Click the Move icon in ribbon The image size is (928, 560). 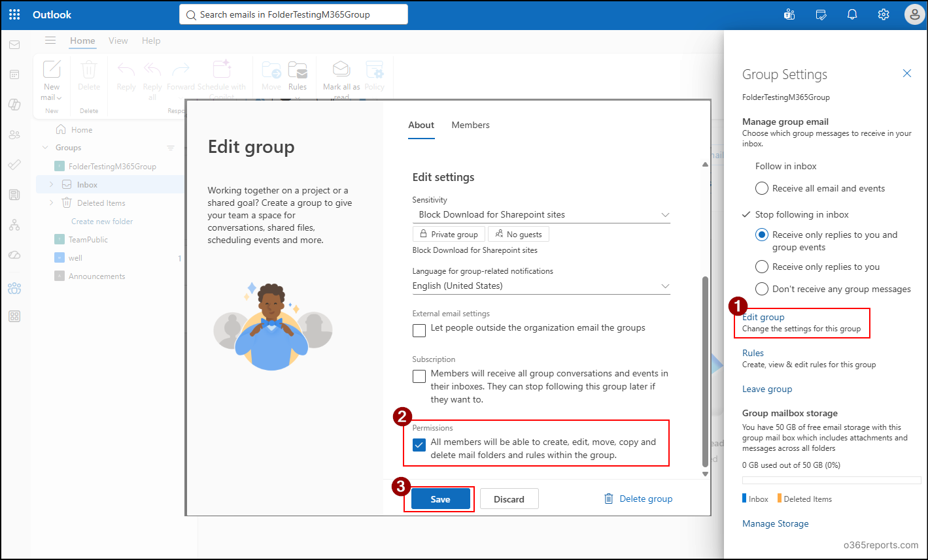coord(271,69)
